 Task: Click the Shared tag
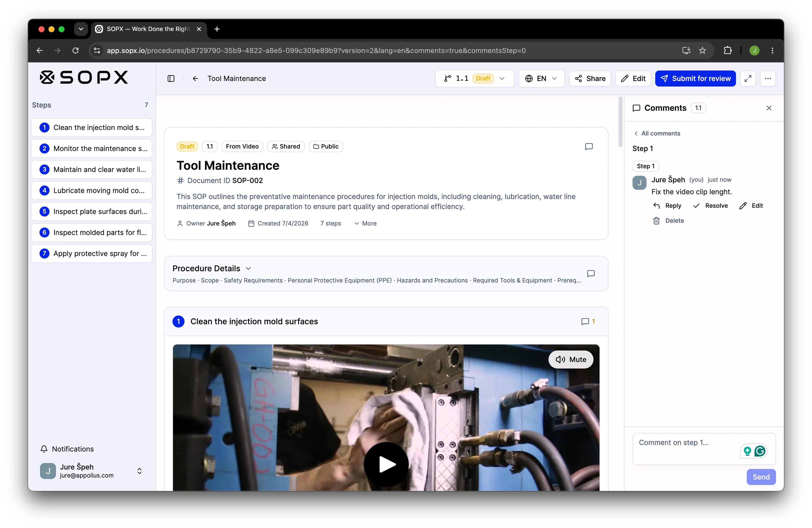tap(286, 146)
